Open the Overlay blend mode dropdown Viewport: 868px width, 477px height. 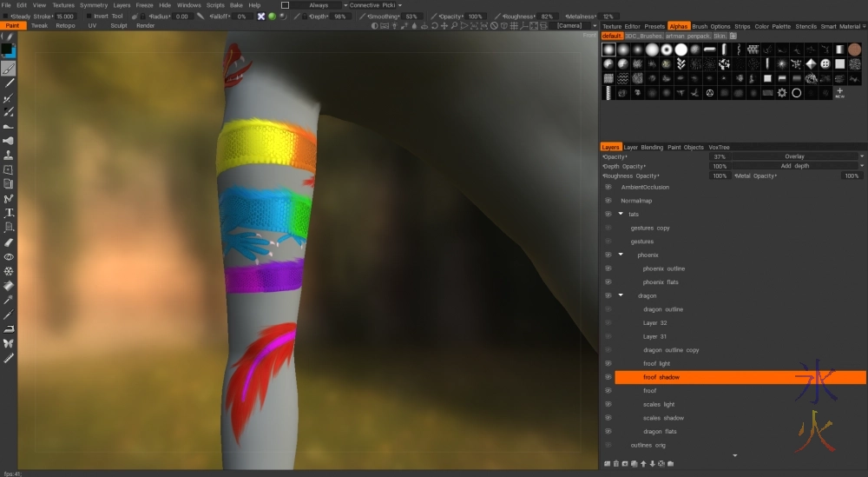click(797, 156)
